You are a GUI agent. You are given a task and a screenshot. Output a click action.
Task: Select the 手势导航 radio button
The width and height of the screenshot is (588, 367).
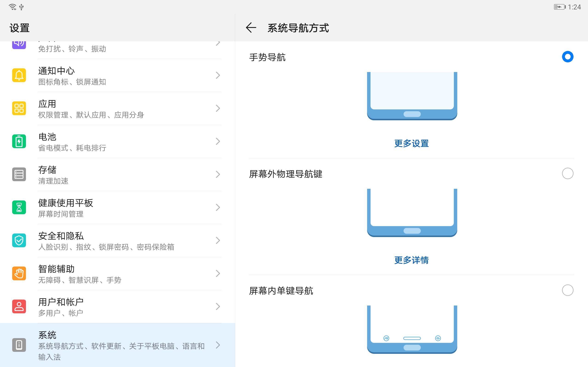pyautogui.click(x=568, y=57)
